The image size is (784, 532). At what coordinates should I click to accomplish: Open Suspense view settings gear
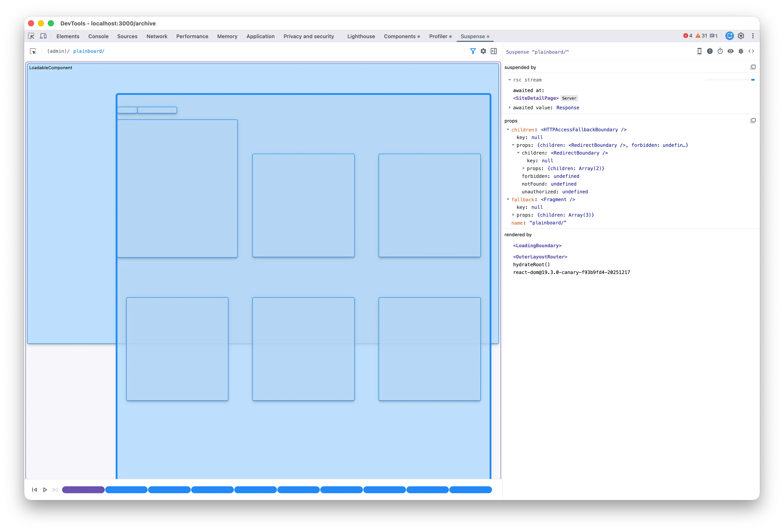coord(483,51)
